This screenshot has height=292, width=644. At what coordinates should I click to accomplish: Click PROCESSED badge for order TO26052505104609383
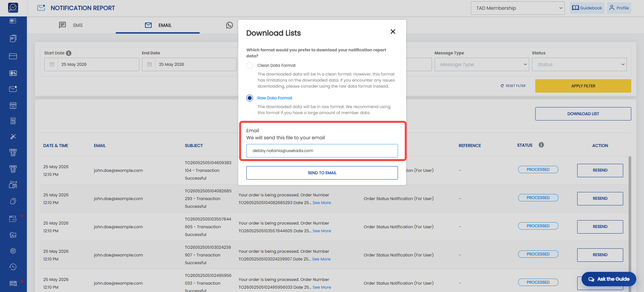click(x=538, y=169)
